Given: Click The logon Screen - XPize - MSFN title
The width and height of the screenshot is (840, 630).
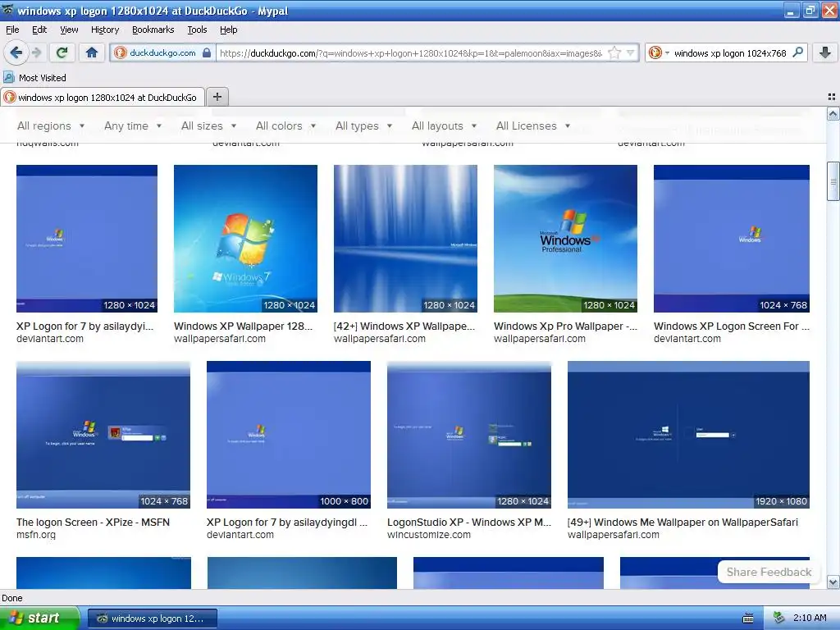Looking at the screenshot, I should [94, 522].
